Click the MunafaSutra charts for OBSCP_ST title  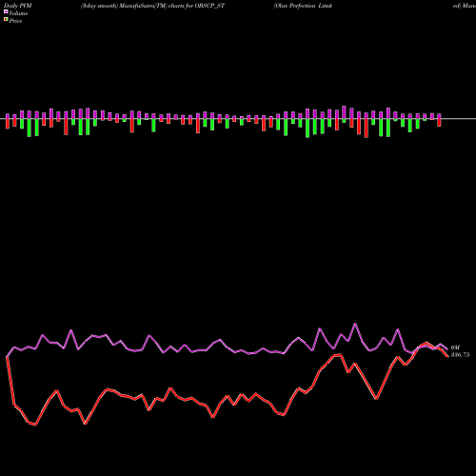152,6
